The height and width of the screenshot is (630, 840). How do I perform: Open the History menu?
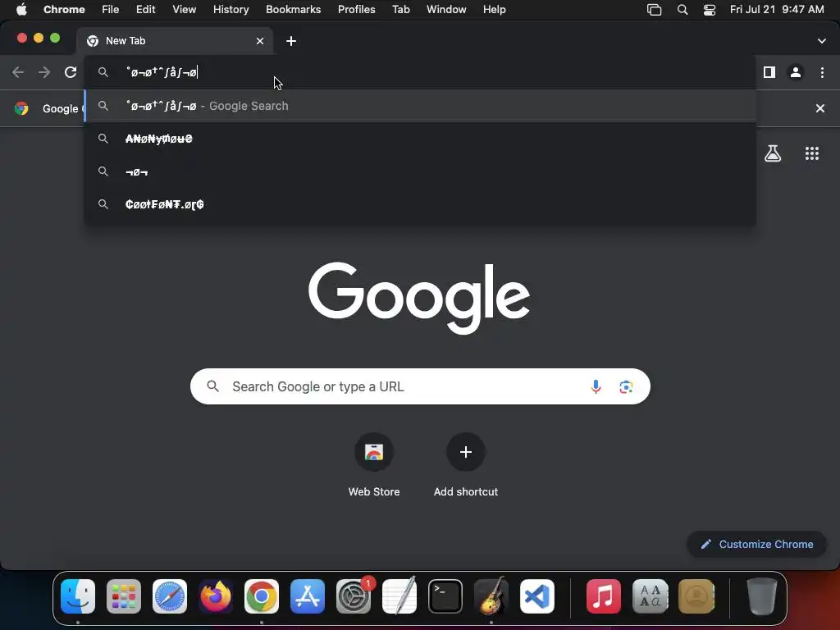[x=231, y=10]
